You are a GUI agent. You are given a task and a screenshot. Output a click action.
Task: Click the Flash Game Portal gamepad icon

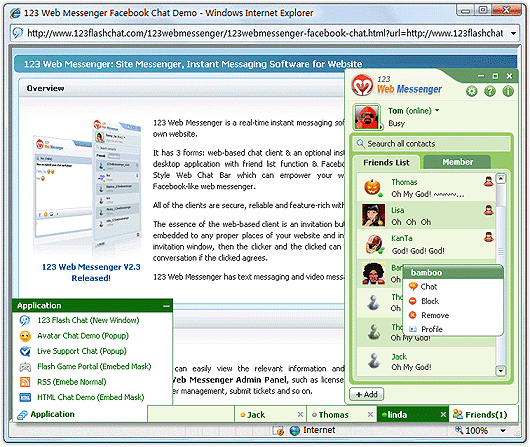[x=25, y=367]
